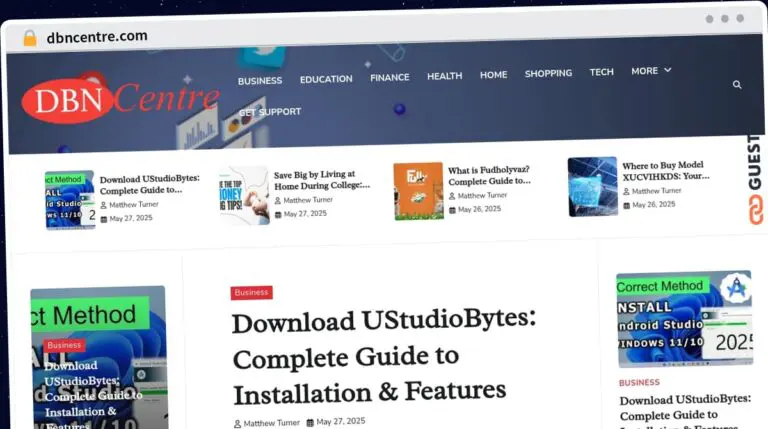Open the Fudholyvaz article thumbnail
This screenshot has height=429, width=768.
coord(418,191)
